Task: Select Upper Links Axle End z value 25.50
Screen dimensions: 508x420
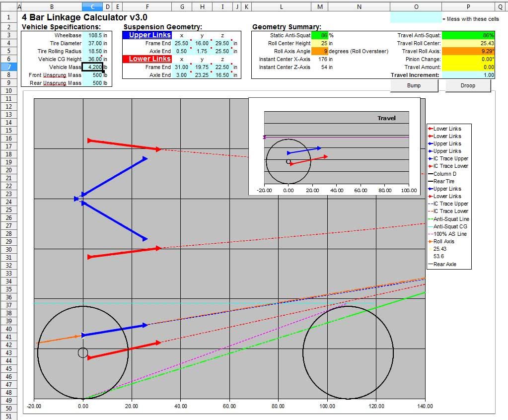Action: (x=222, y=51)
